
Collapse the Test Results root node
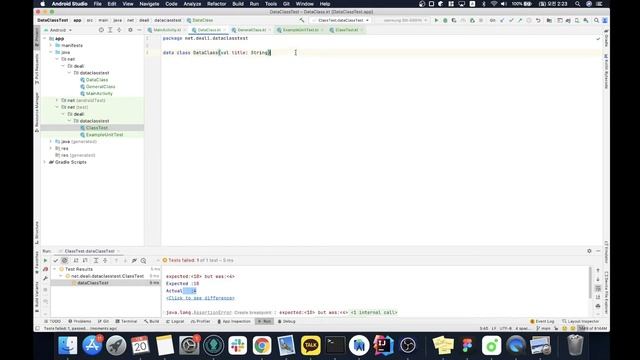(55, 269)
